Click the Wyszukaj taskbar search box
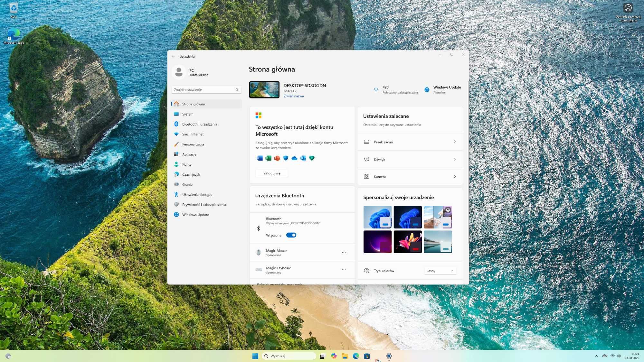644x362 pixels. pyautogui.click(x=289, y=356)
